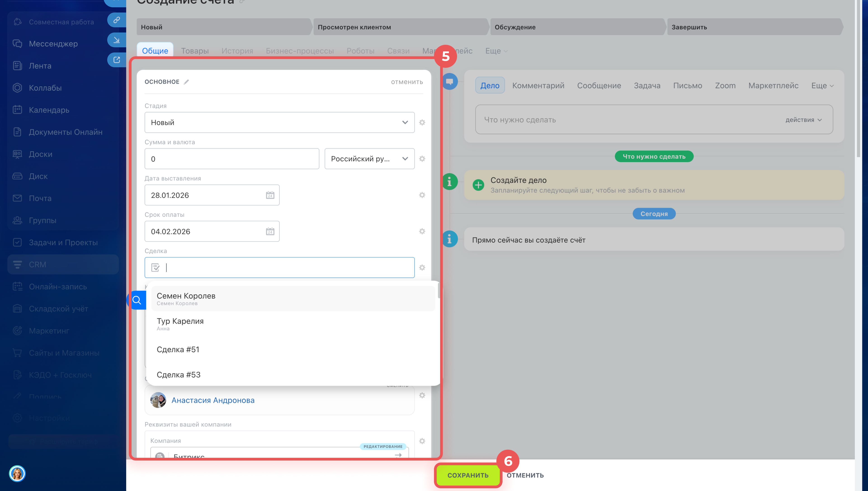Image resolution: width=868 pixels, height=491 pixels.
Task: Click the link icon button in side panel
Action: tap(116, 20)
